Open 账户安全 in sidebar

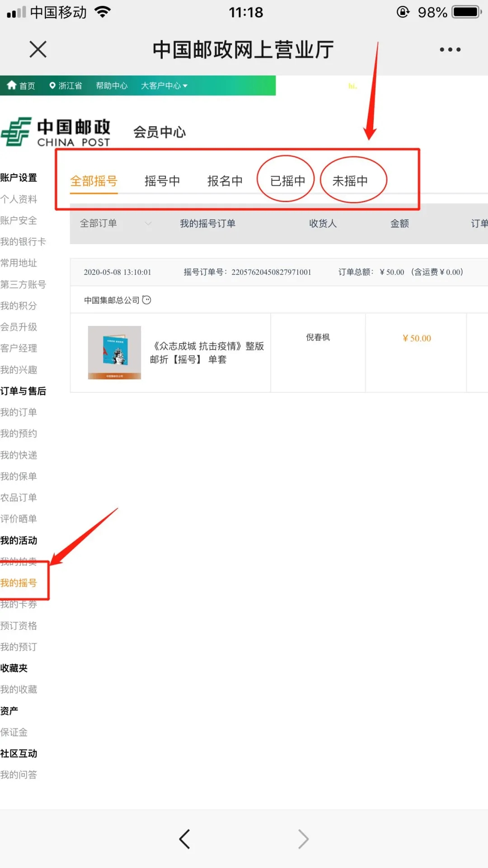[19, 220]
